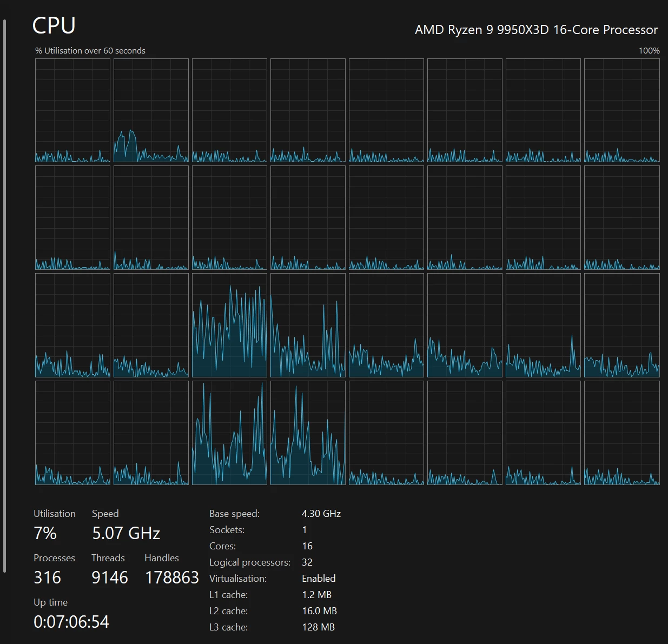
Task: Select the Enabled virtualisation status
Action: pyautogui.click(x=319, y=579)
